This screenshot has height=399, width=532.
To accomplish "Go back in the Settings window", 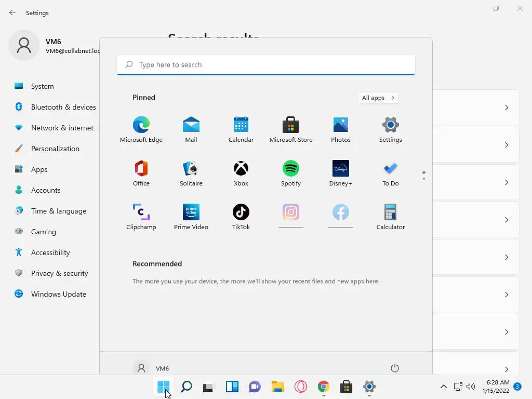I will [12, 13].
